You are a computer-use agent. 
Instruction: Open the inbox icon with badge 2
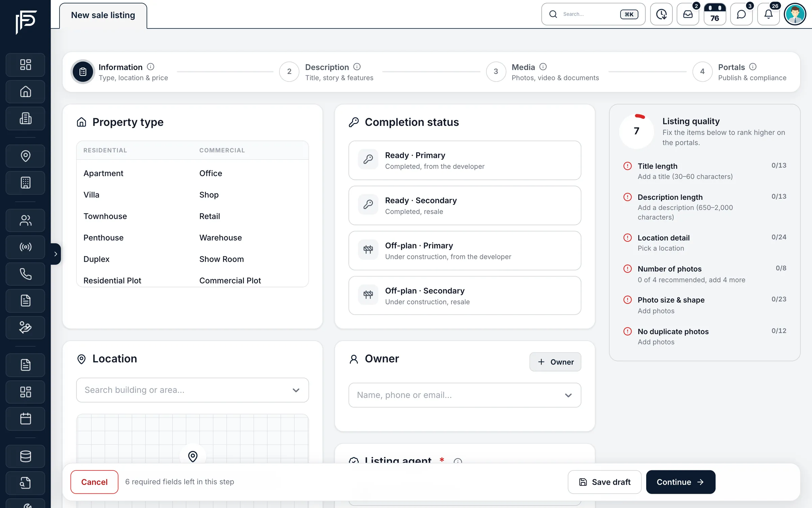tap(688, 14)
